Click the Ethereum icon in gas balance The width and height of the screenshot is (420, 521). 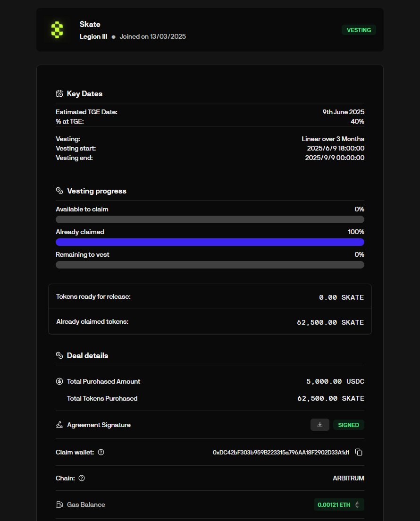tap(357, 504)
